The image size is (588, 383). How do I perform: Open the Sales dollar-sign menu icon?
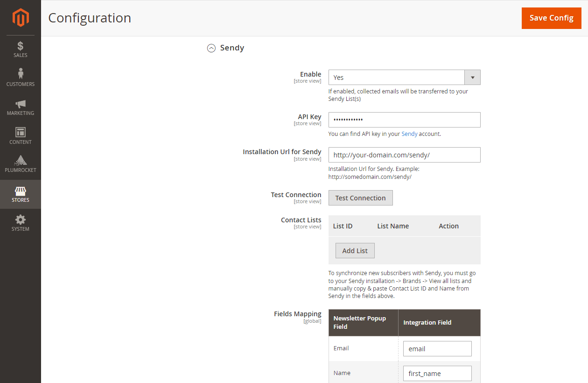21,46
